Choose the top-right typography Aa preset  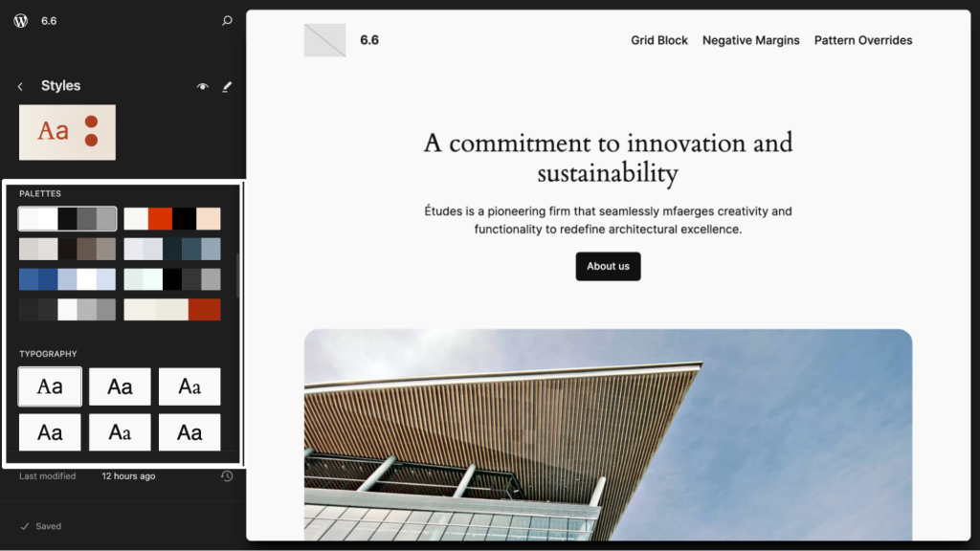pos(189,386)
